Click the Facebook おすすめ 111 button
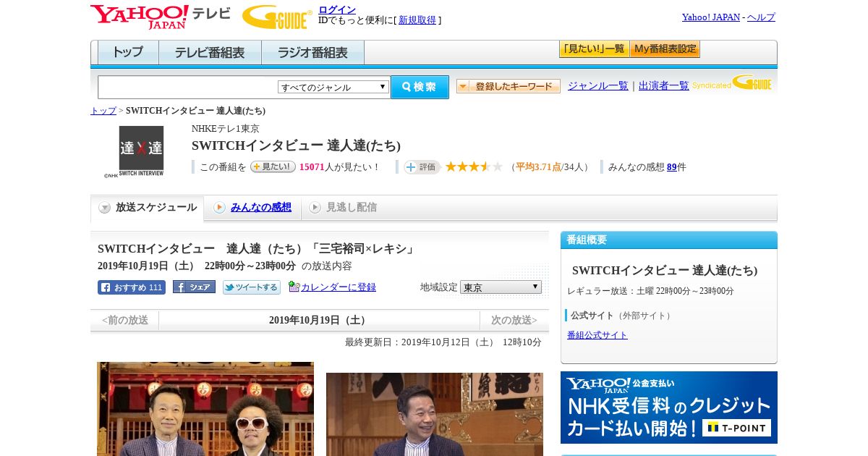Viewport: 868px width, 456px height. [132, 287]
